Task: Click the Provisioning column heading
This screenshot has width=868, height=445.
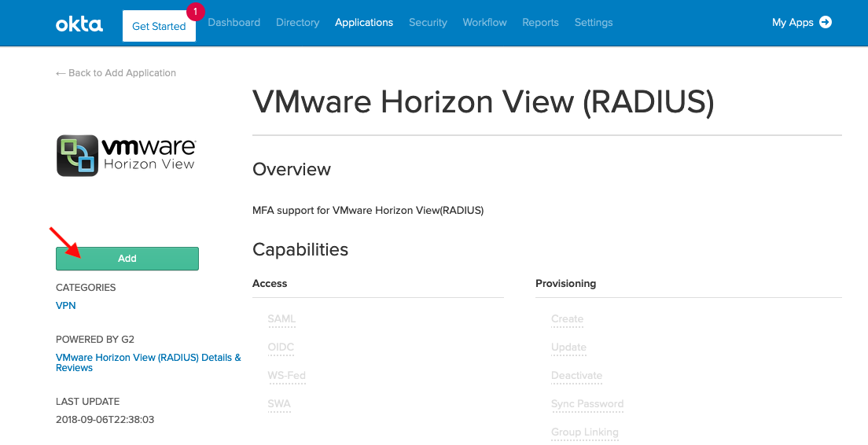Action: [566, 283]
